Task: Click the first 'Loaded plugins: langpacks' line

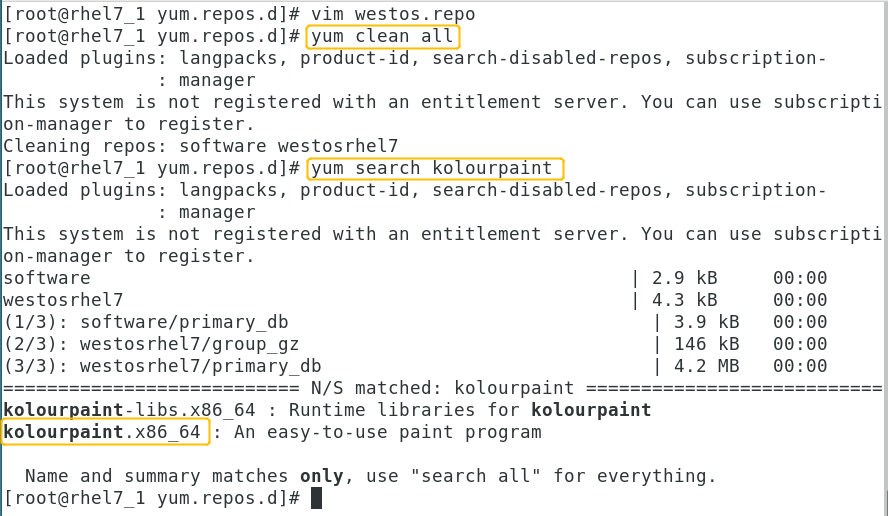Action: 415,58
